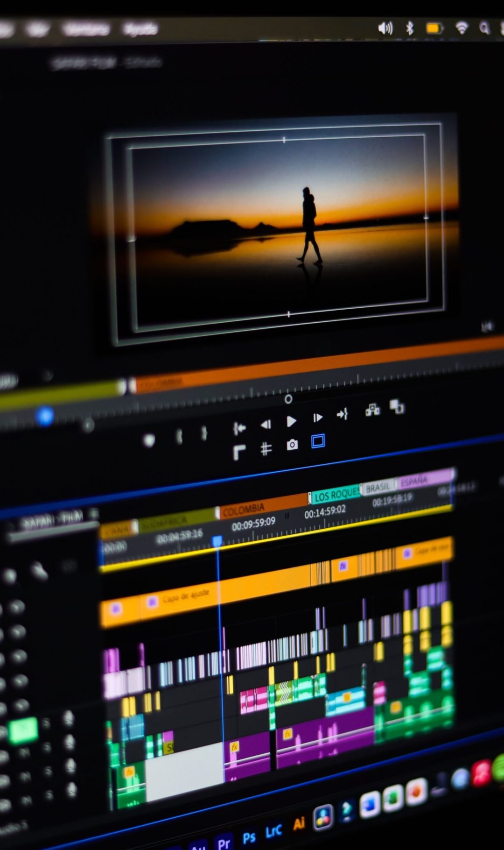
Task: Mark In point with the brace icon
Action: tap(179, 436)
